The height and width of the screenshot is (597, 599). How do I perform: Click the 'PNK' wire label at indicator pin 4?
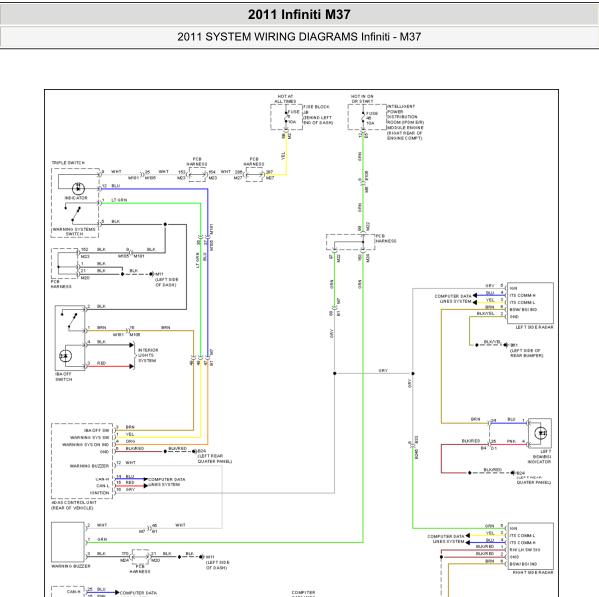point(511,441)
